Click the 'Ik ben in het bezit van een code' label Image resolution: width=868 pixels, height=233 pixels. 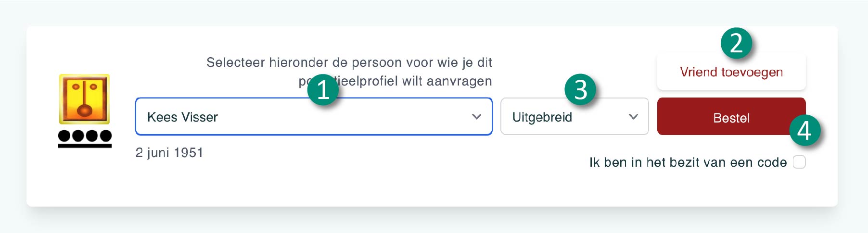coord(688,162)
